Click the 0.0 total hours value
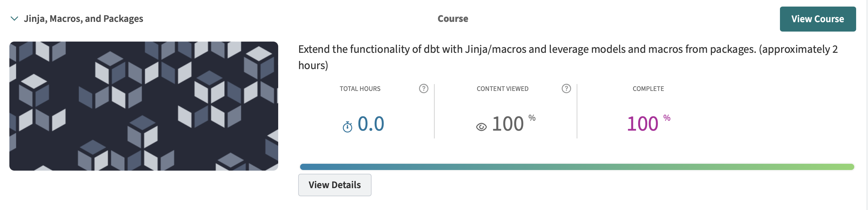Image resolution: width=868 pixels, height=210 pixels. (371, 123)
